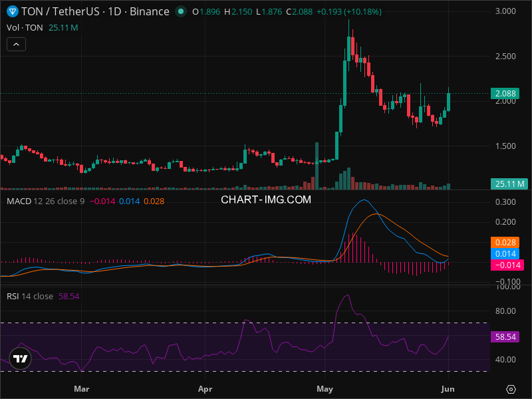The width and height of the screenshot is (532, 399).
Task: Click the TradingView logo badge
Action: click(x=21, y=358)
